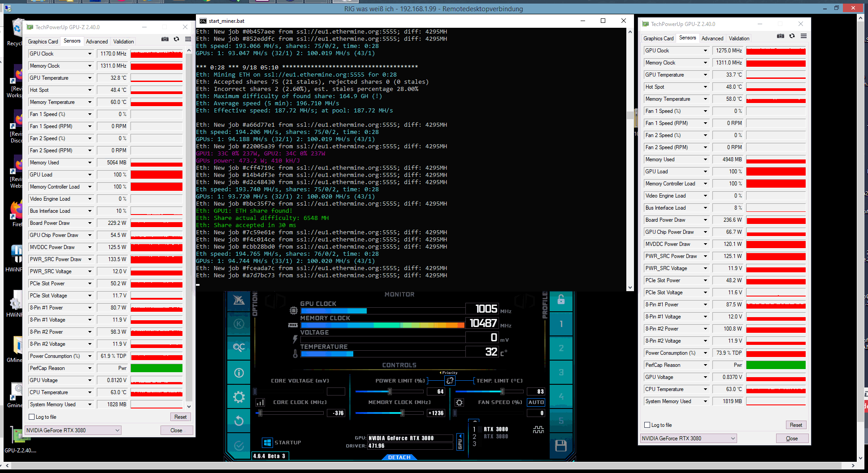Click the Power Limit slider handle
This screenshot has width=868, height=473.
390,391
